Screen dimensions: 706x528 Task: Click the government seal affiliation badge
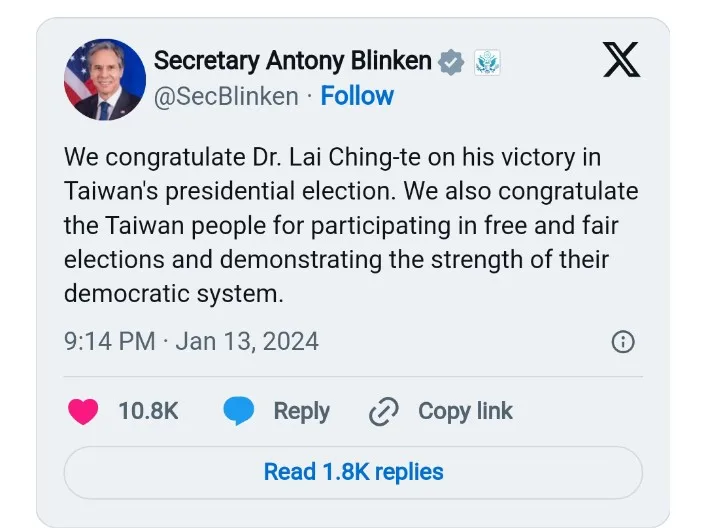coord(486,62)
